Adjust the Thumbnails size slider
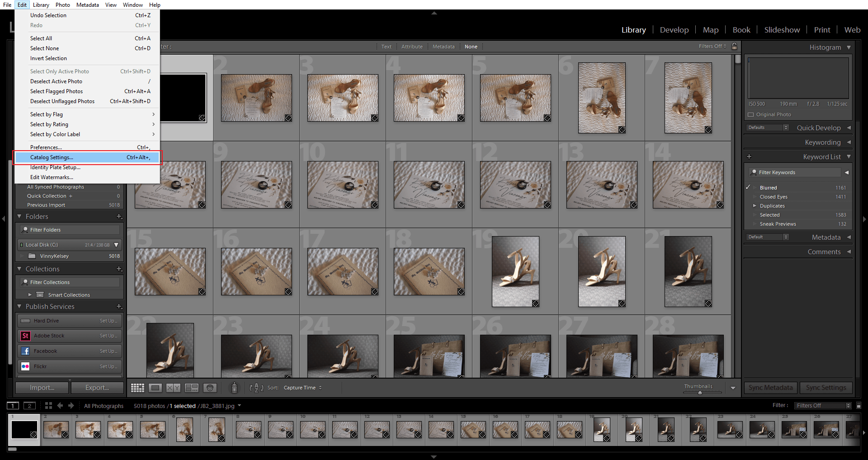The height and width of the screenshot is (460, 868). (x=700, y=392)
